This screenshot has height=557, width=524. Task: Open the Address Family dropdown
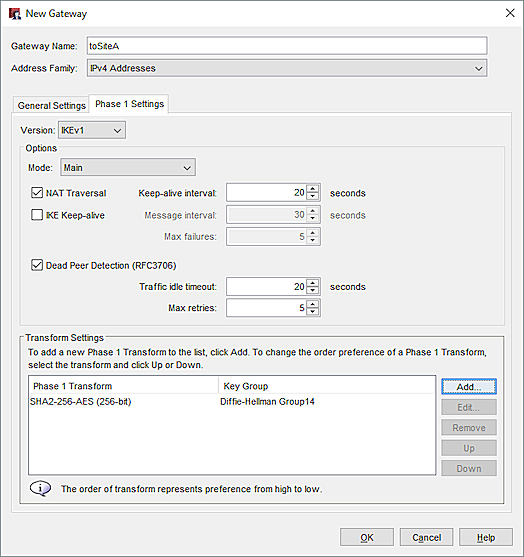point(287,68)
